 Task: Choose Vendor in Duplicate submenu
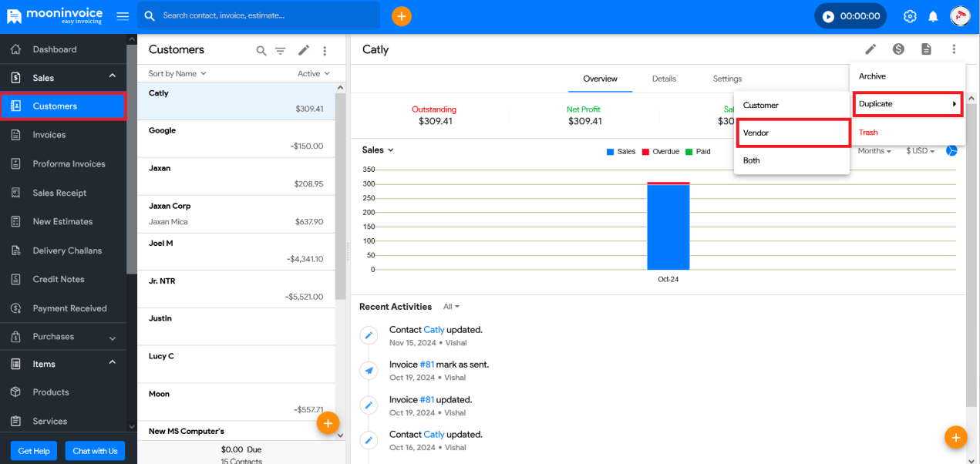(x=793, y=133)
